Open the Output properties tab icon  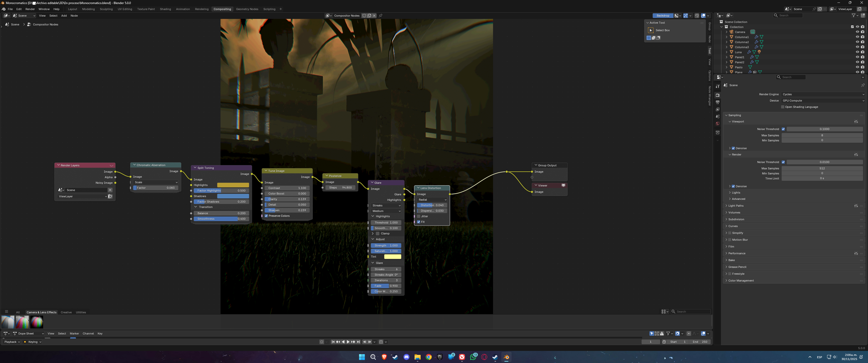click(x=717, y=102)
